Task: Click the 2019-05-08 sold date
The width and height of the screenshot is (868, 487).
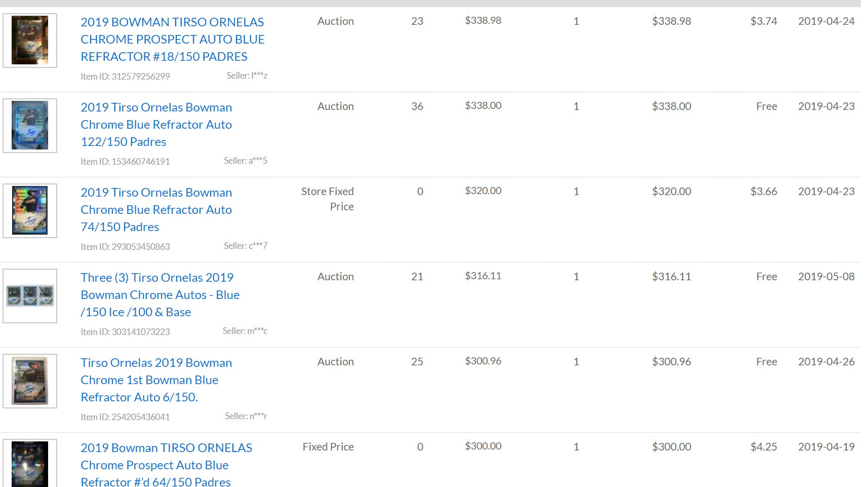Action: coord(826,276)
